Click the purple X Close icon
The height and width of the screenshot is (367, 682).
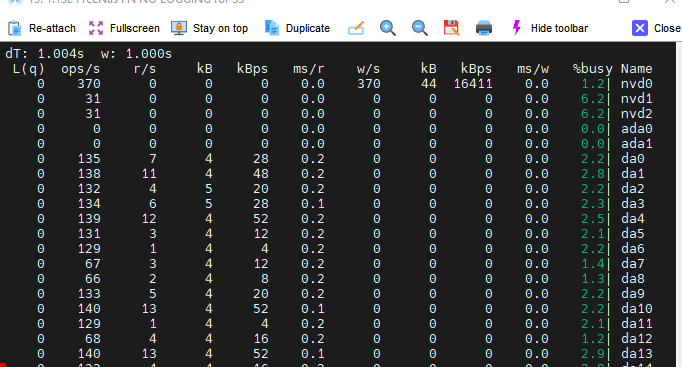640,28
